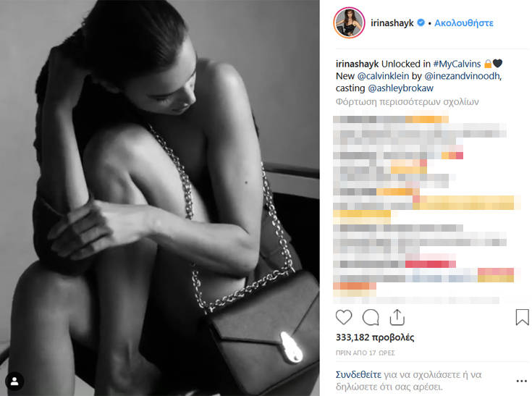Click the Συνδεθείτε login link
Viewport: 532px width, 396px height.
[x=358, y=374]
